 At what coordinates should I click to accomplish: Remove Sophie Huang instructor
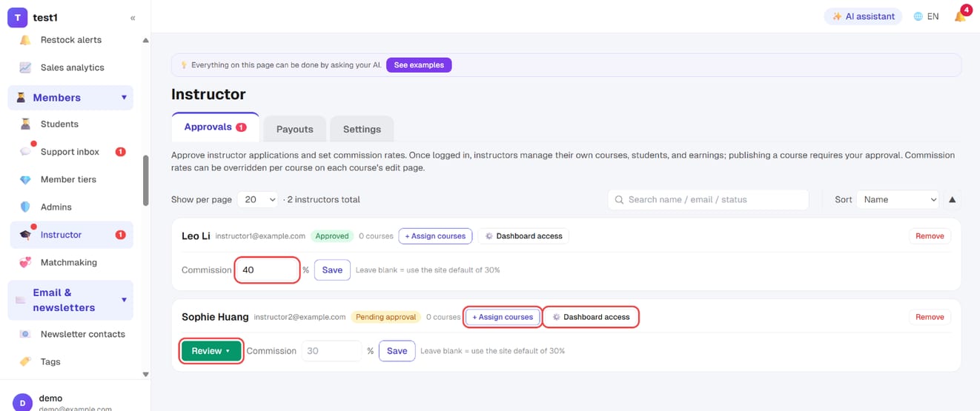(x=930, y=317)
